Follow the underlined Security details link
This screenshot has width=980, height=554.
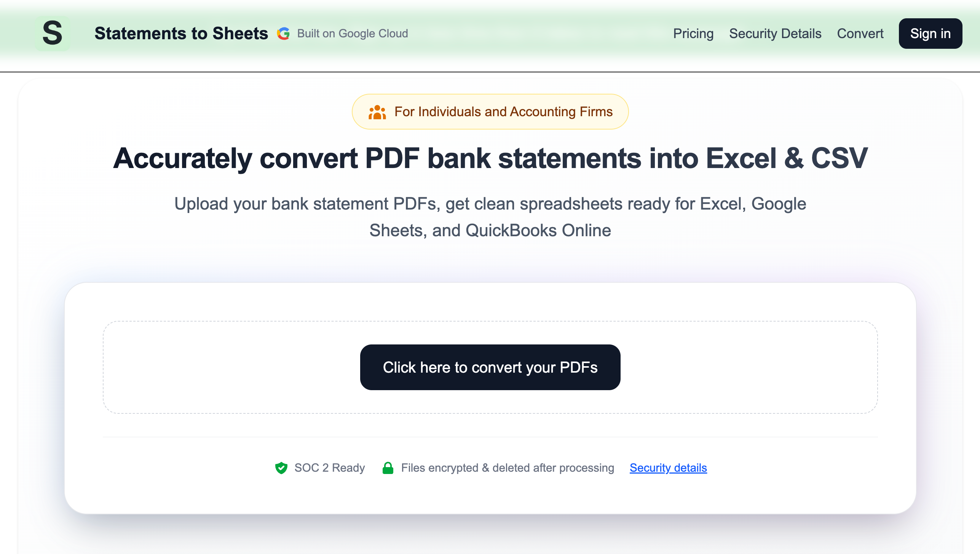[x=668, y=468]
